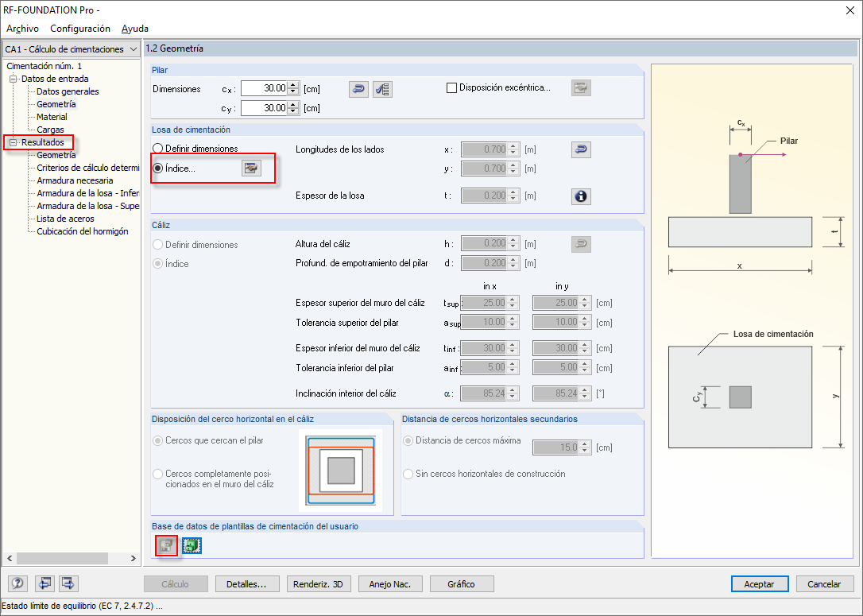The image size is (863, 616).
Task: Select Armadura de la losa - Superior
Action: pos(87,205)
